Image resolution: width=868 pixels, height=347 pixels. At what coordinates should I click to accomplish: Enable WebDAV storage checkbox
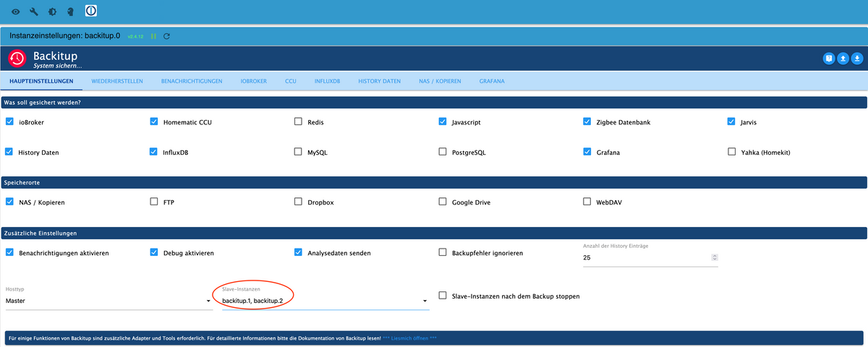[587, 202]
